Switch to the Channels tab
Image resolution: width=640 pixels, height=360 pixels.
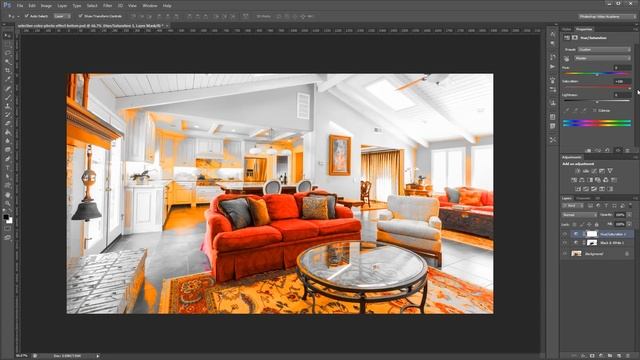(x=583, y=198)
